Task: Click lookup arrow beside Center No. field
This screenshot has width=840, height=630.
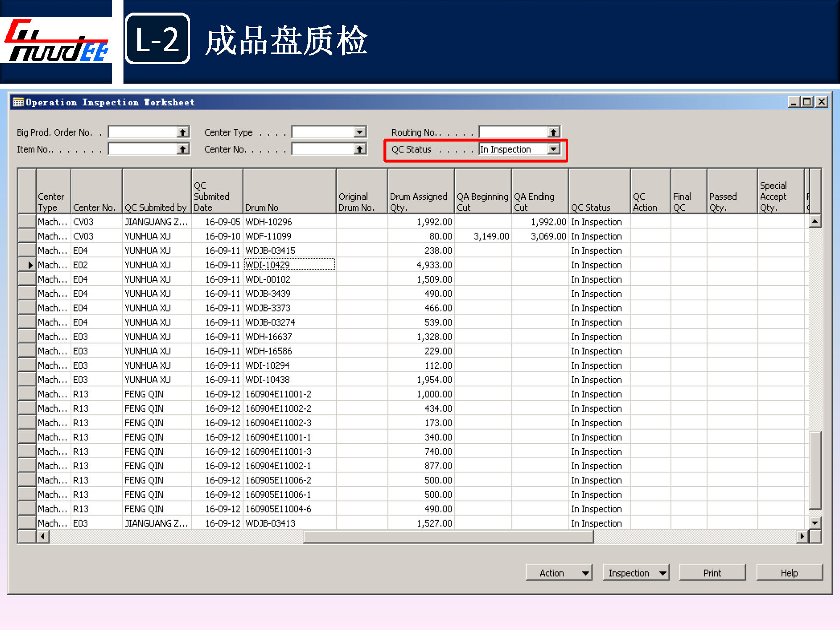Action: coord(360,149)
